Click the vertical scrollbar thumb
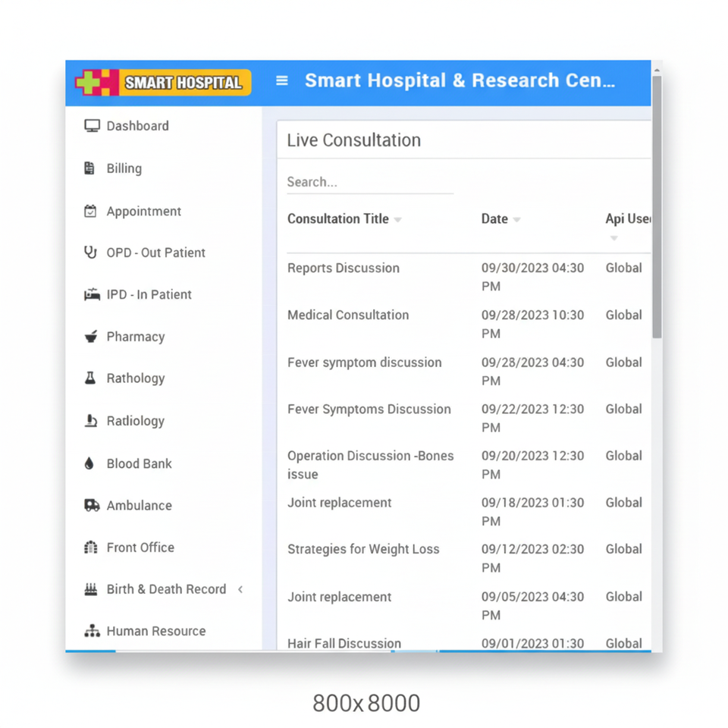 [x=657, y=207]
